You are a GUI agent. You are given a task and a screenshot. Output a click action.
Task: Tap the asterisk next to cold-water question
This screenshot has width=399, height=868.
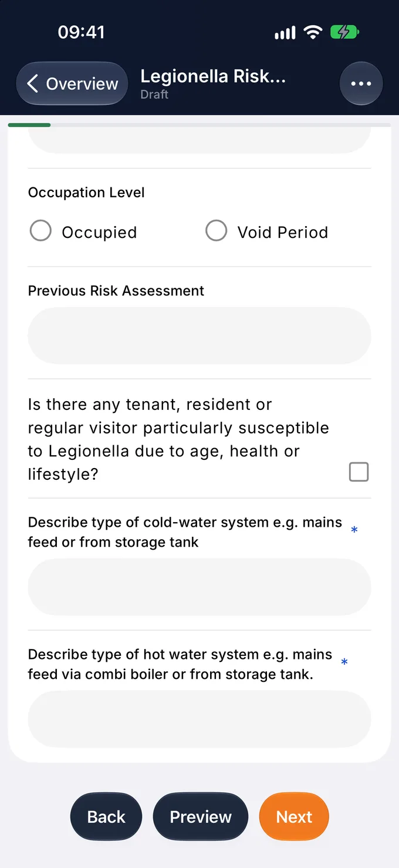354,531
